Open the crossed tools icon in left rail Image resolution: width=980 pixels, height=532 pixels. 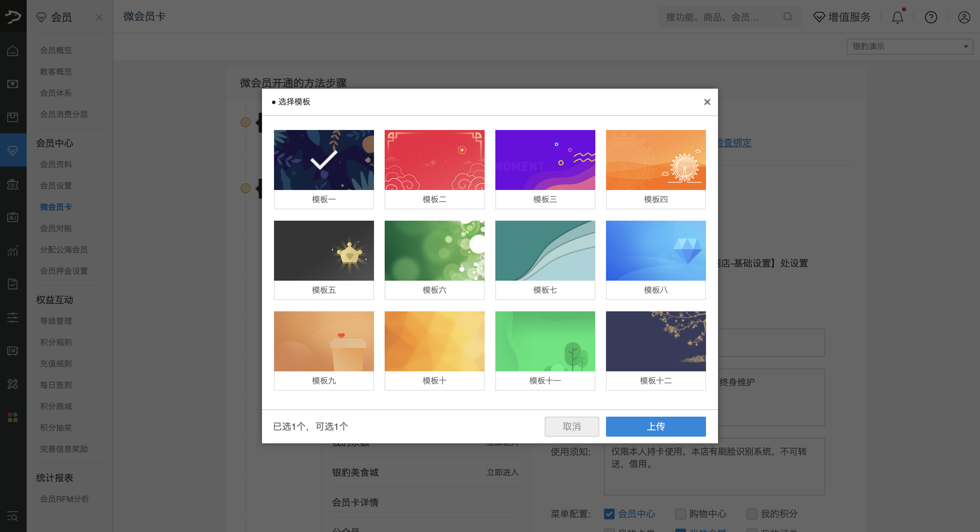[13, 384]
